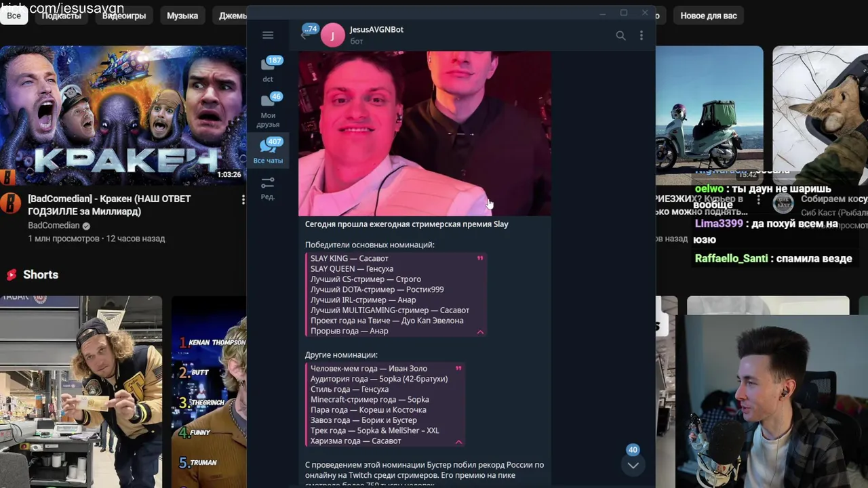
Task: Click oelwo username in stream chat
Action: 709,189
